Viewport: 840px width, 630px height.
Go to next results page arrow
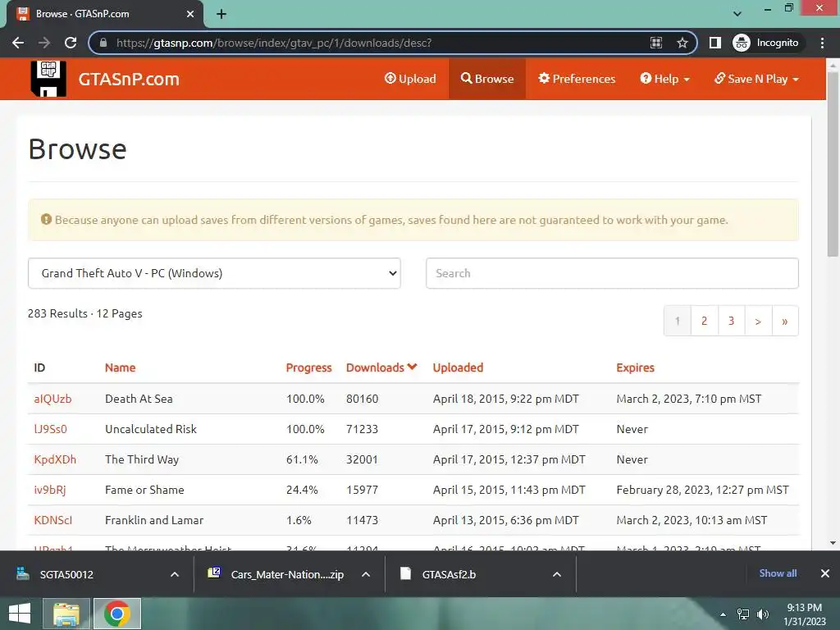coord(758,321)
